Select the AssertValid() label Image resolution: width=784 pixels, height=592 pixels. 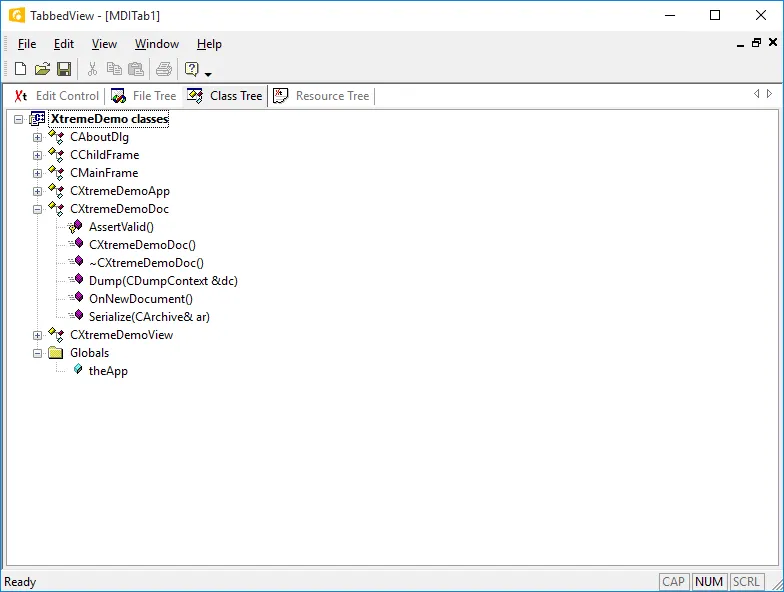122,227
